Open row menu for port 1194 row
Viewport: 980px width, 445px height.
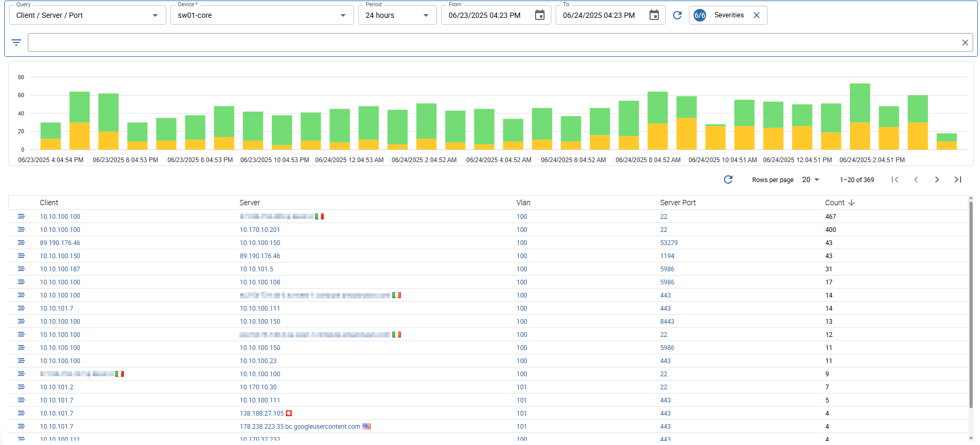coord(21,256)
